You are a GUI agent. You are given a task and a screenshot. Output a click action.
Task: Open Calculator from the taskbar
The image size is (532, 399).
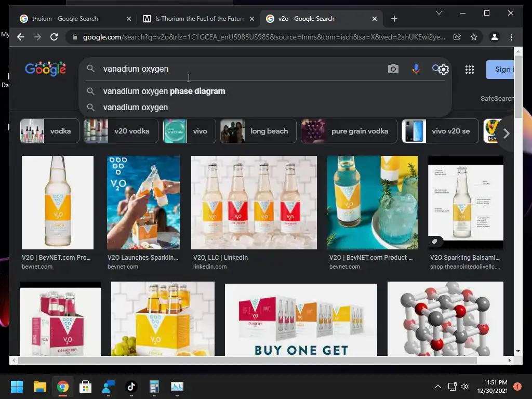(x=154, y=387)
